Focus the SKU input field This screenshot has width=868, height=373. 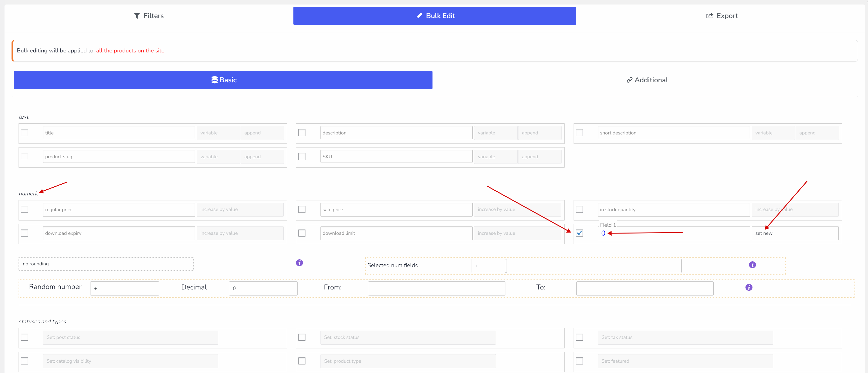click(396, 157)
